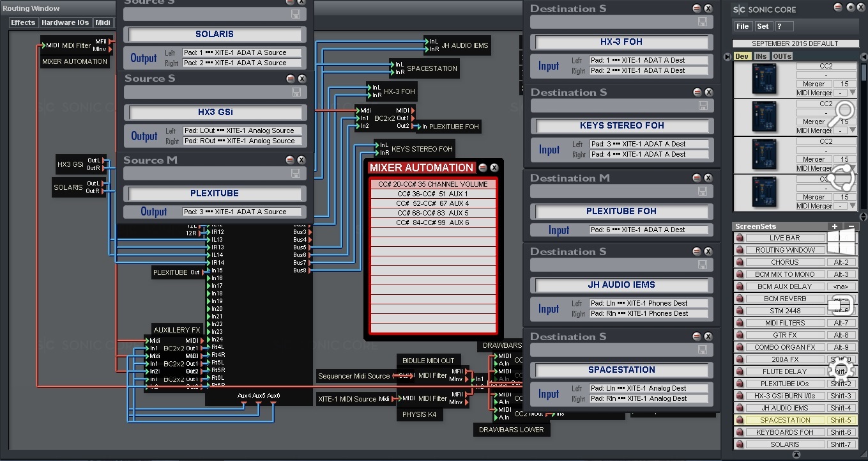Image resolution: width=868 pixels, height=461 pixels.
Task: Remove a ScreenSet with the minus button
Action: pos(851,226)
